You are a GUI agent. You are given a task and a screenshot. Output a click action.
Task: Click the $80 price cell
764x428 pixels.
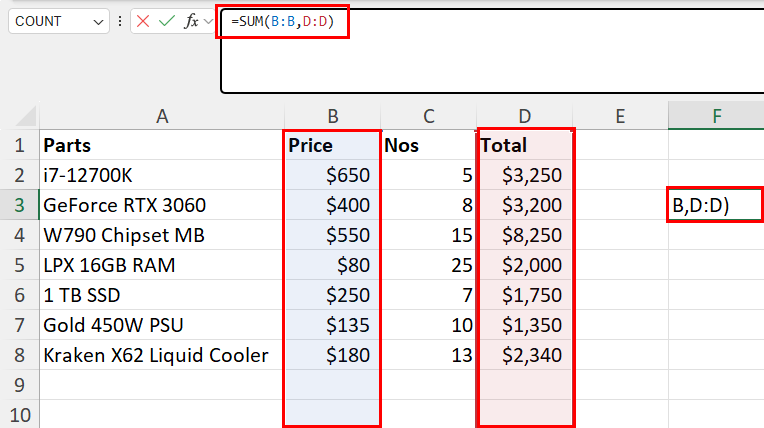332,265
